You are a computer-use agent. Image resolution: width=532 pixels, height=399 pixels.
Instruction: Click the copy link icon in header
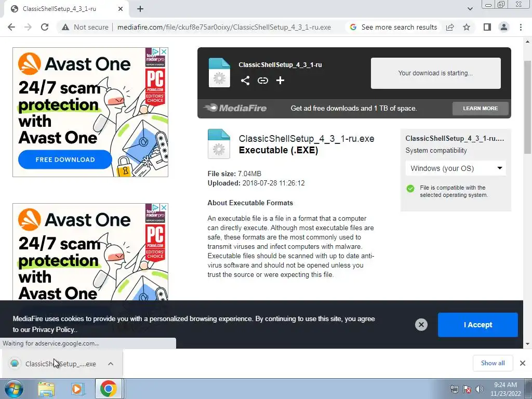(x=262, y=81)
